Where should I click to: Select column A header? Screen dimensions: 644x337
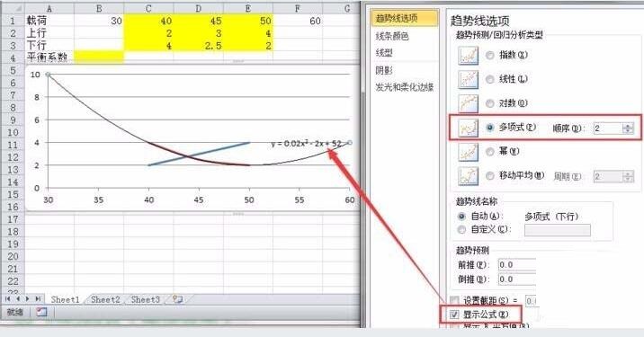coord(49,9)
